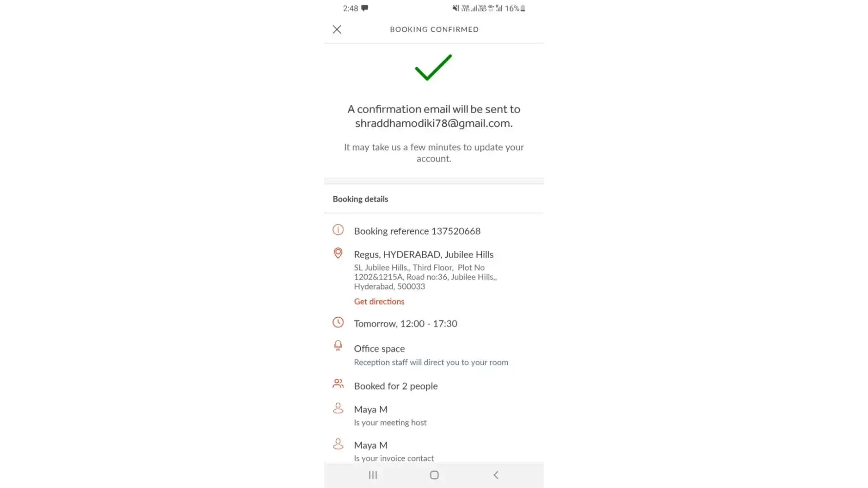Tap the location pin icon
The image size is (868, 488).
(338, 253)
